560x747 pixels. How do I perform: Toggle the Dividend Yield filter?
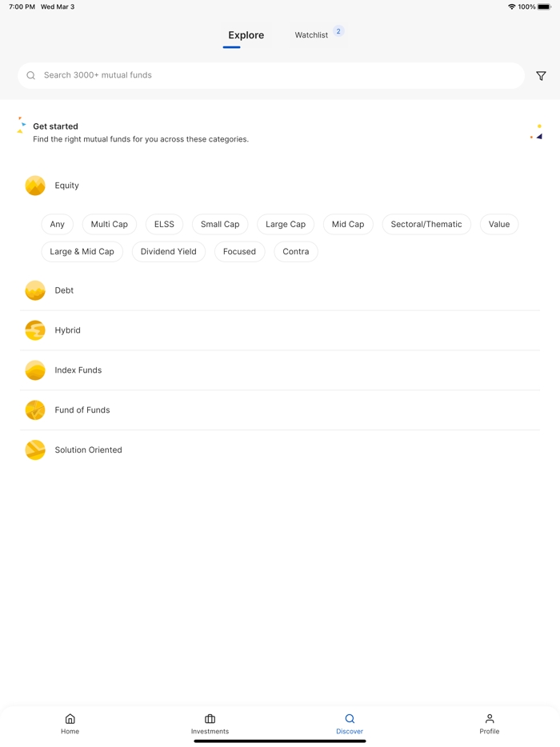[x=169, y=251]
